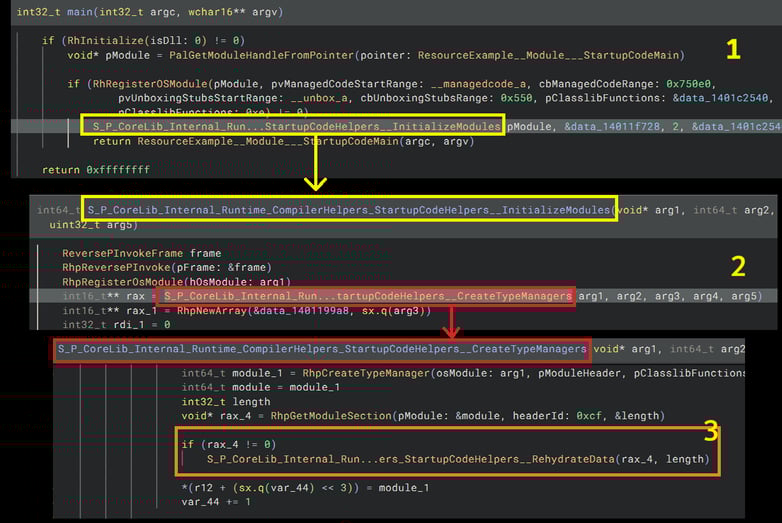This screenshot has height=523, width=782.
Task: Follow the red-highlighted CreateTypeManagers call
Action: [x=368, y=296]
